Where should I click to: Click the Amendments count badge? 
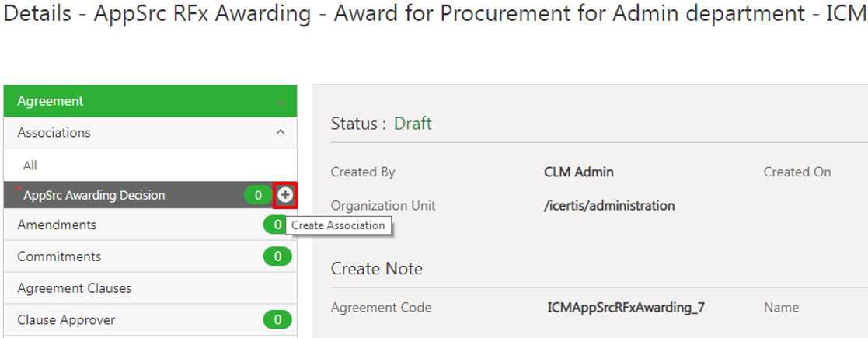click(277, 225)
